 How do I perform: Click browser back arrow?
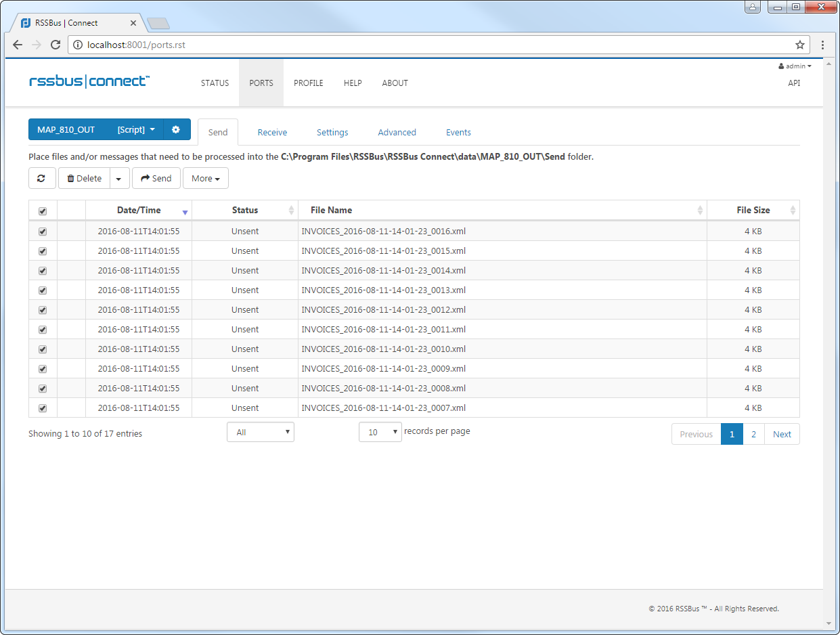(x=18, y=45)
